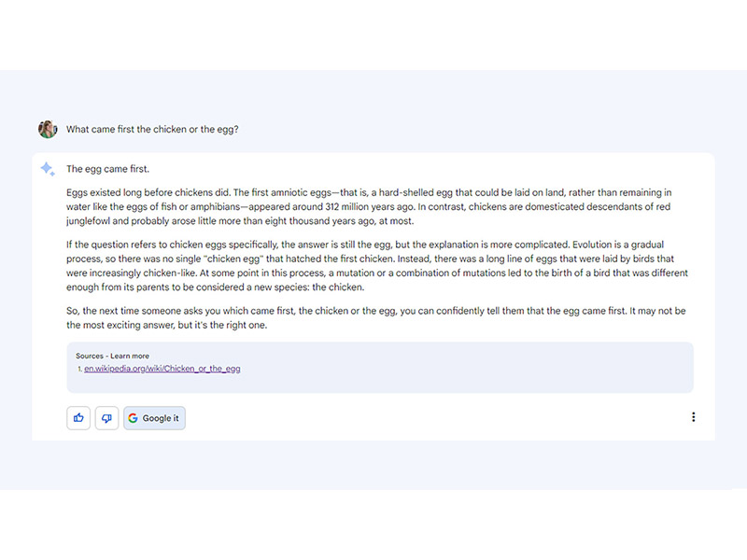Click the user profile avatar
This screenshot has height=560, width=747.
pyautogui.click(x=48, y=129)
